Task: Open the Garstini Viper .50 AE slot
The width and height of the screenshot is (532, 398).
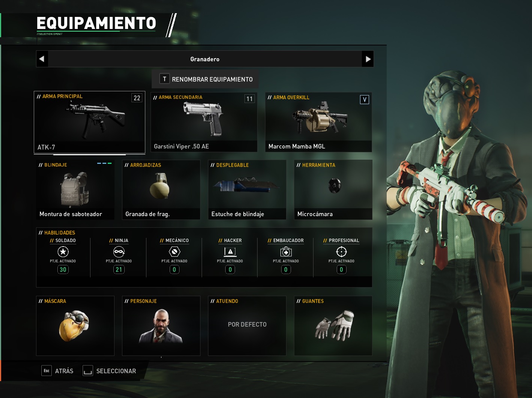Action: (x=204, y=122)
